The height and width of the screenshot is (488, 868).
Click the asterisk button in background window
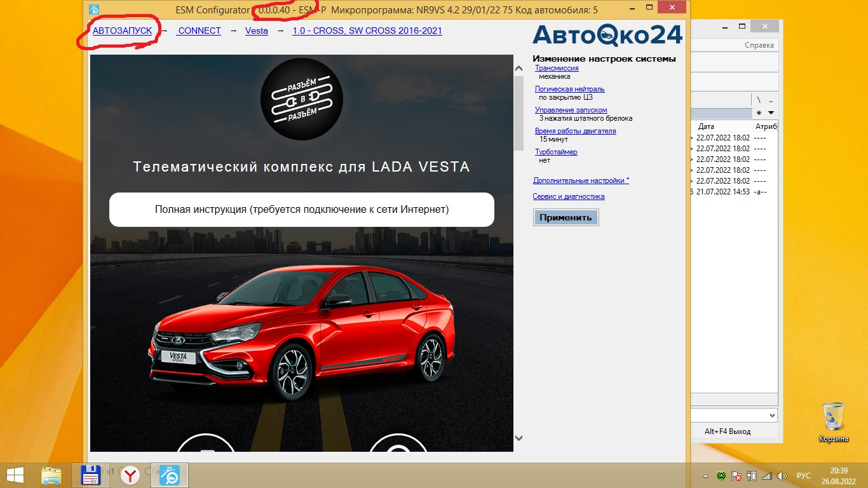(x=759, y=112)
